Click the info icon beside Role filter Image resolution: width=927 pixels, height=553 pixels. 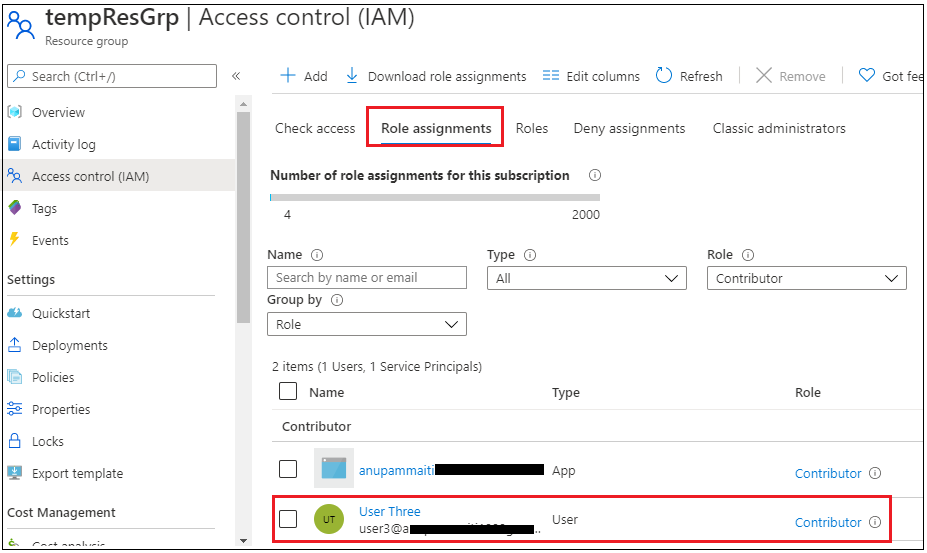tap(748, 255)
